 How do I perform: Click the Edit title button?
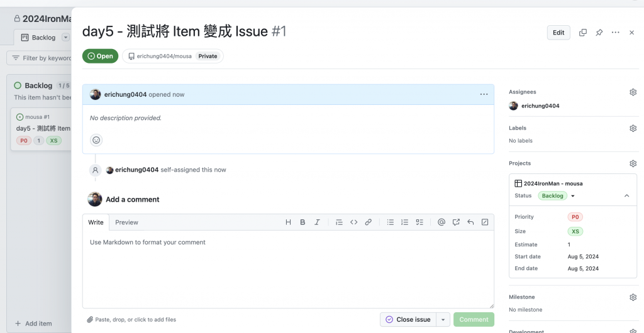(x=558, y=33)
